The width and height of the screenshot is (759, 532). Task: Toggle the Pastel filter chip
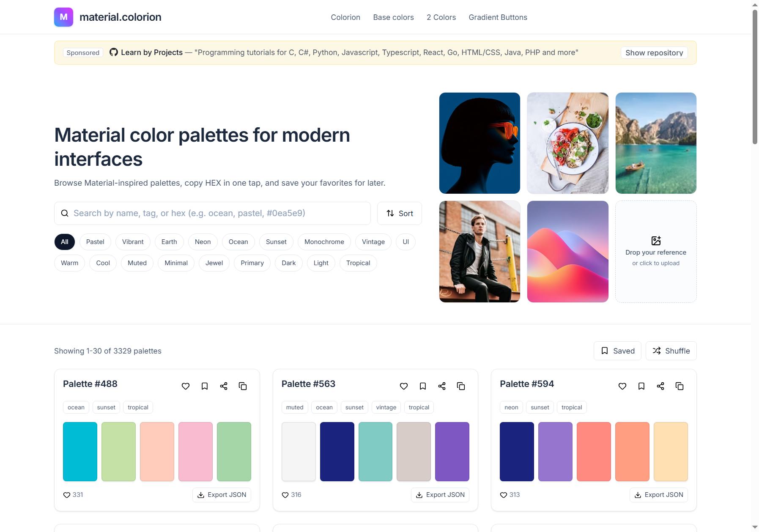[95, 242]
